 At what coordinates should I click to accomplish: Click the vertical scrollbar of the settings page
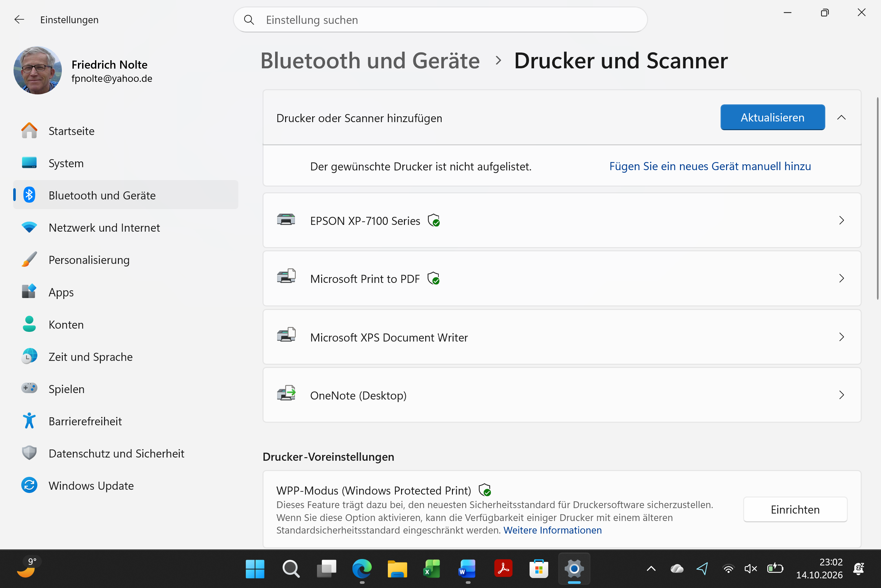click(878, 198)
